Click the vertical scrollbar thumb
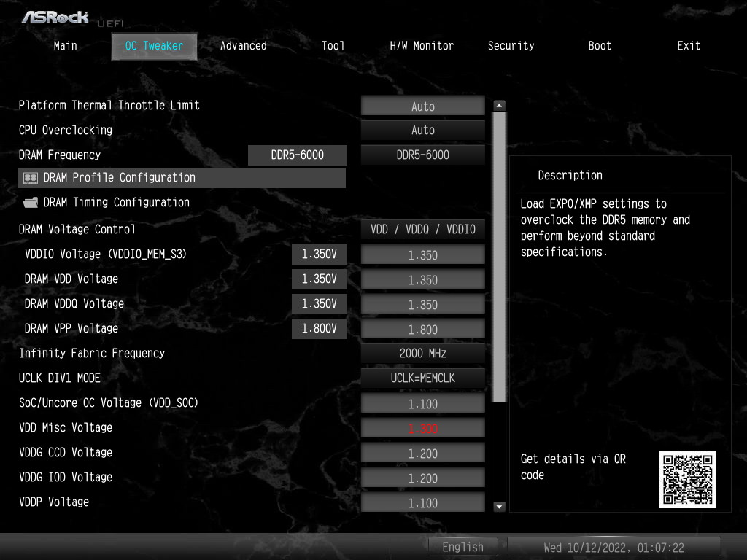Viewport: 747px width, 560px height. (499, 257)
